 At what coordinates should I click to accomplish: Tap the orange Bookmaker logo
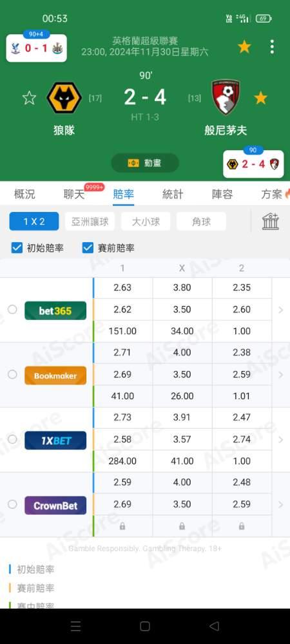click(55, 375)
